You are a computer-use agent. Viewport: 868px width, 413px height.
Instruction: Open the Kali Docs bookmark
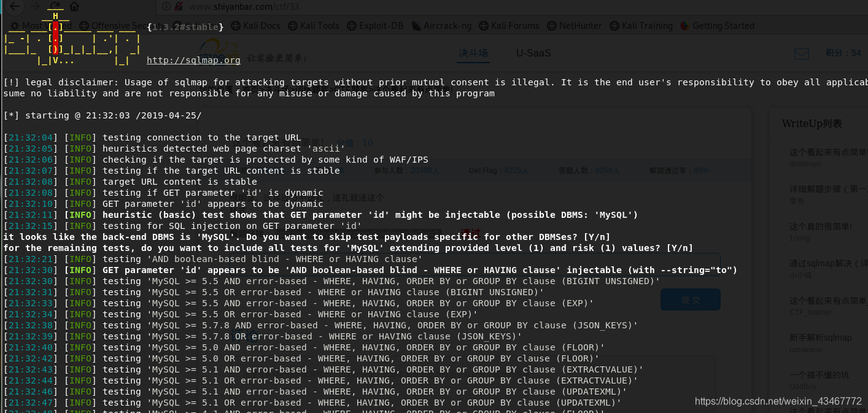coord(255,26)
